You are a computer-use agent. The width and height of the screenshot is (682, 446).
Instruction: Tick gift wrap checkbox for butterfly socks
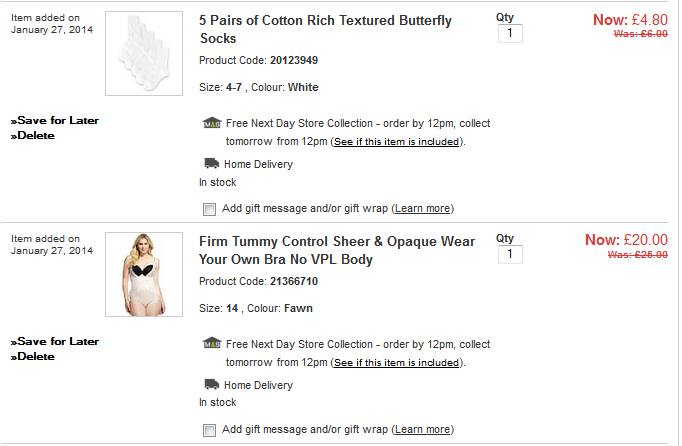(x=209, y=209)
